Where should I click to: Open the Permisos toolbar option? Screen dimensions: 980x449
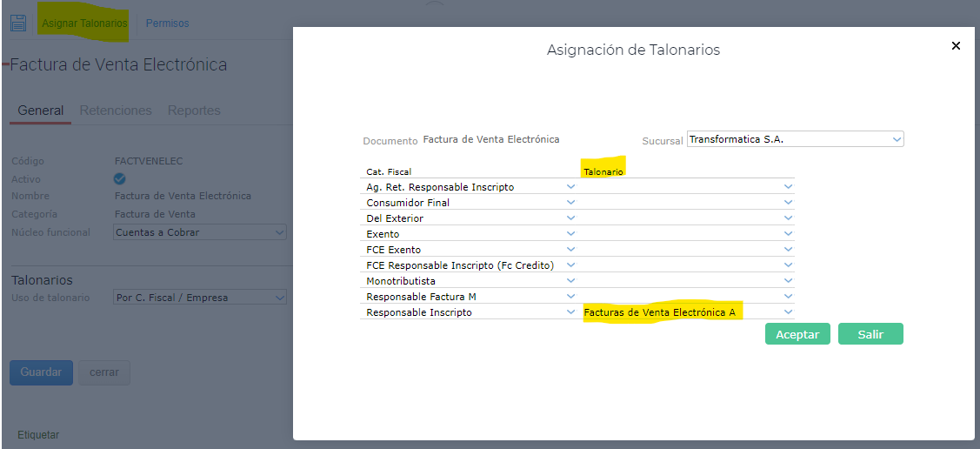pos(168,23)
